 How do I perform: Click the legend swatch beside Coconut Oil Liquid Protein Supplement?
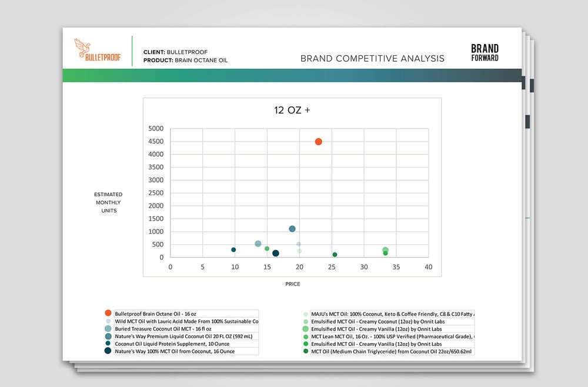(x=108, y=343)
